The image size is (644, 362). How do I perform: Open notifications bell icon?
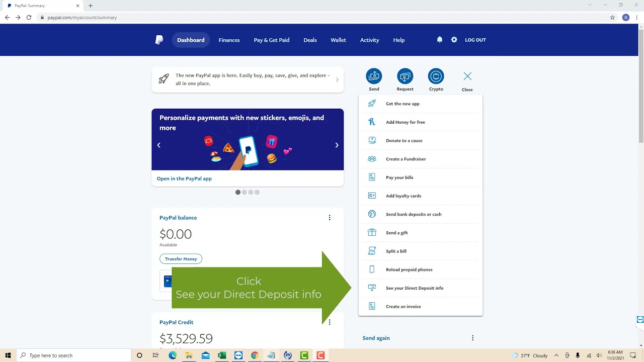440,40
